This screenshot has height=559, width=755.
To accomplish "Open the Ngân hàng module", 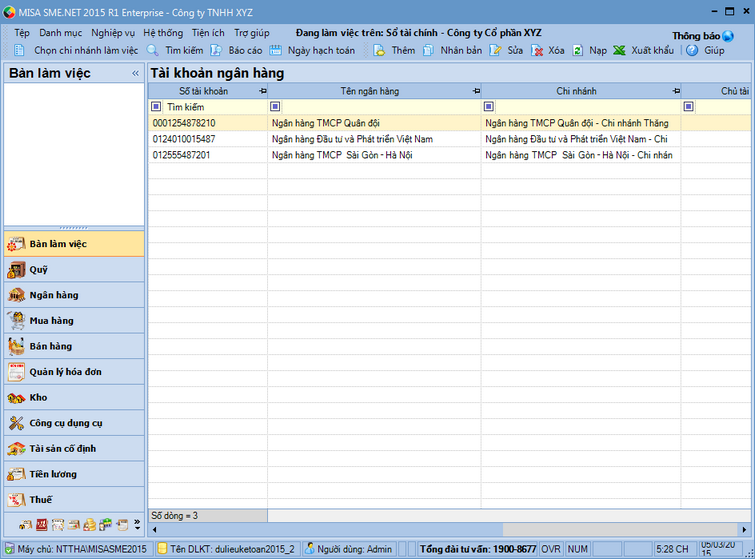I will tap(74, 295).
